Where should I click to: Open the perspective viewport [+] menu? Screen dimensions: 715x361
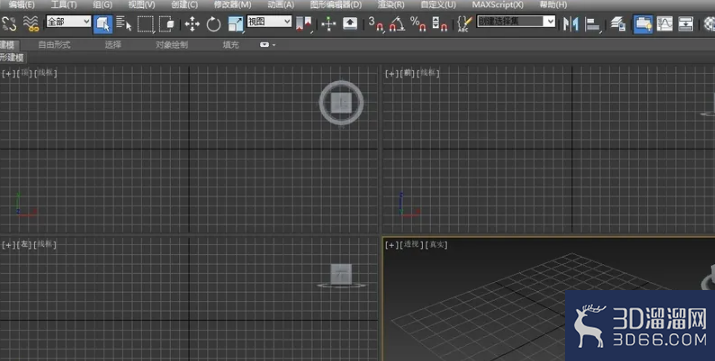coord(392,245)
